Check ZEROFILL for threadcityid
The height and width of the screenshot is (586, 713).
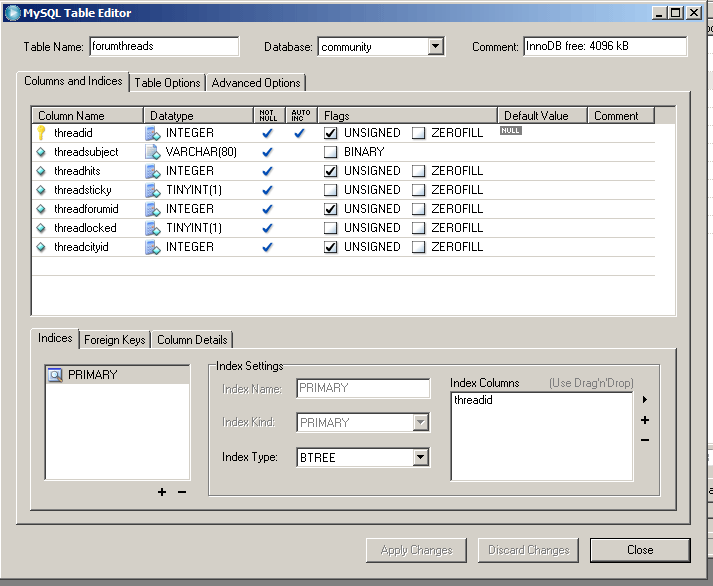(x=418, y=247)
